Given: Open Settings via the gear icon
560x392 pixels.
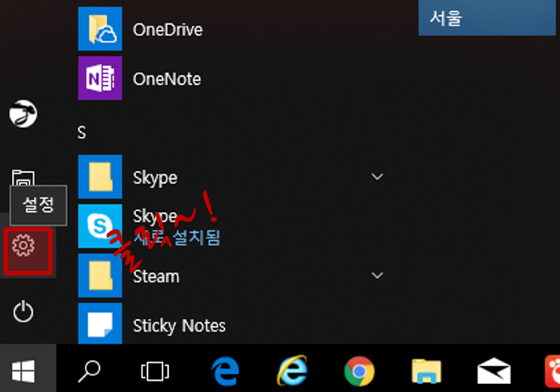Looking at the screenshot, I should (23, 246).
